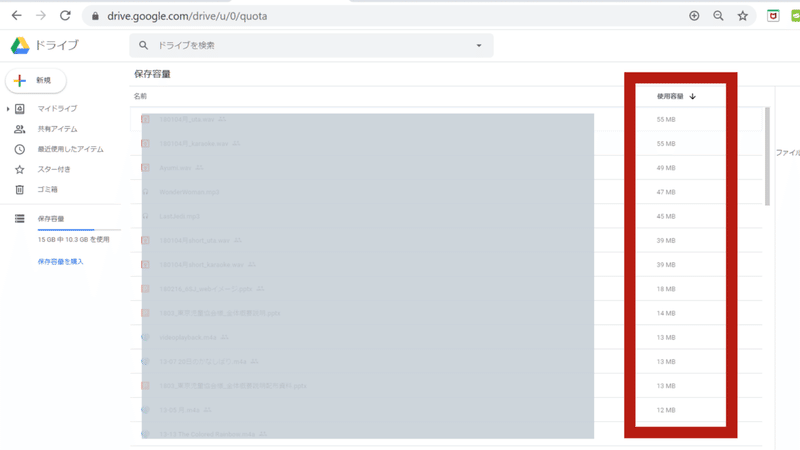Click the 18 MB size value
Screen dimensions: 800x450
coord(666,289)
